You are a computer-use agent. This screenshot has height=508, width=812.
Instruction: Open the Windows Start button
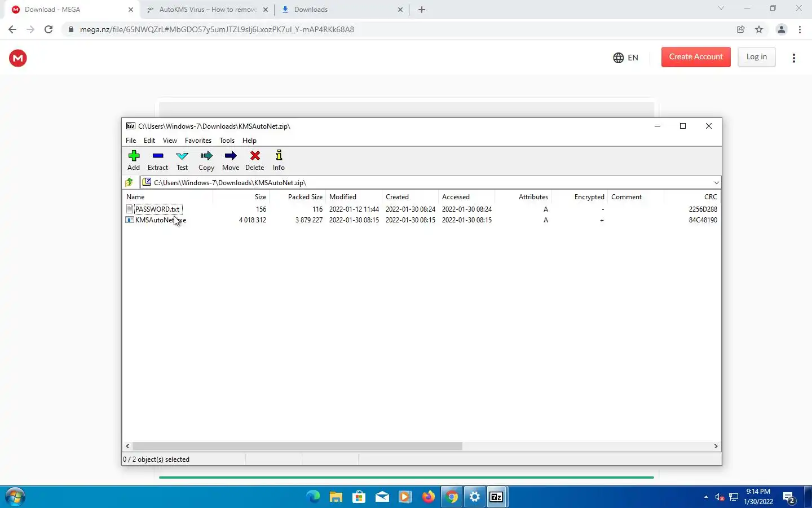pyautogui.click(x=15, y=497)
